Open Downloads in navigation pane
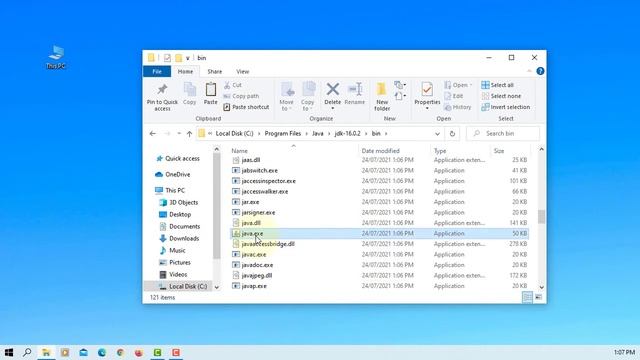 (179, 238)
